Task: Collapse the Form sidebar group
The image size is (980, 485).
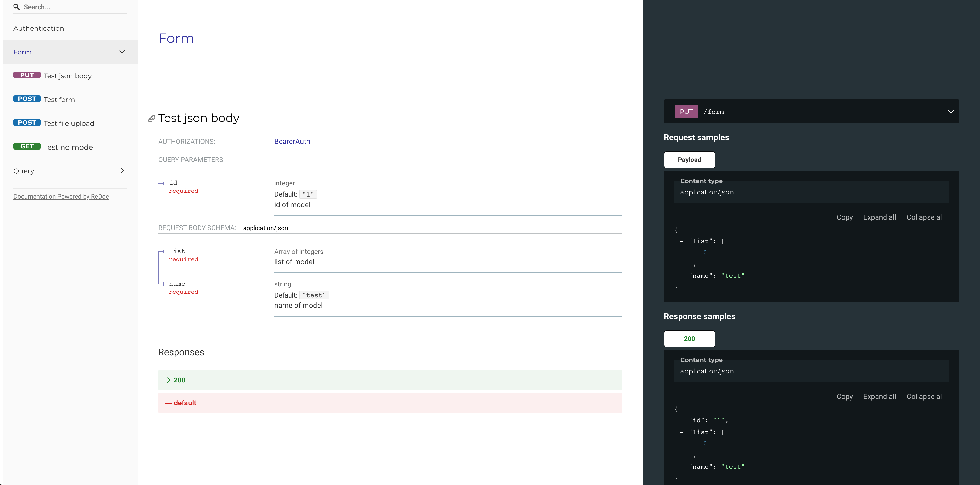Action: (x=122, y=52)
